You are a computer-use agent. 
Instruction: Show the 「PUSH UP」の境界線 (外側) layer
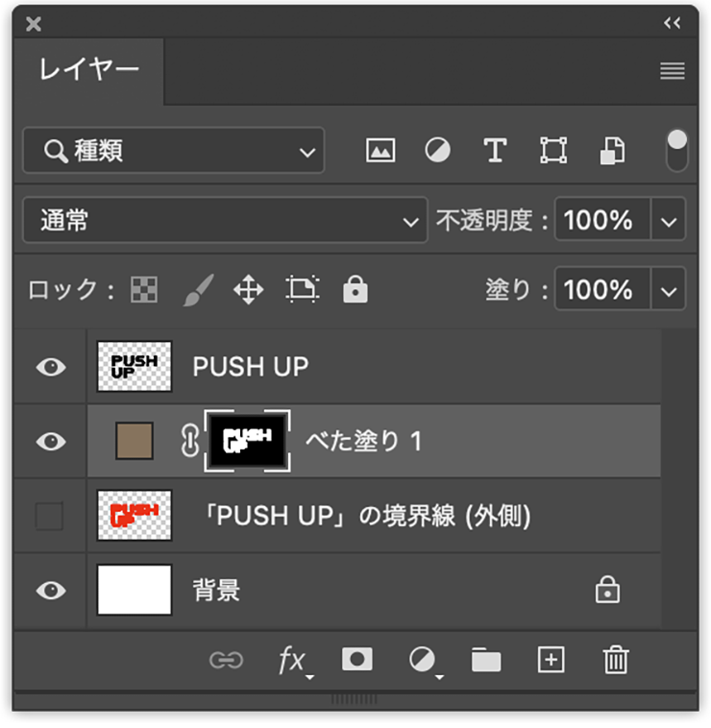point(49,516)
